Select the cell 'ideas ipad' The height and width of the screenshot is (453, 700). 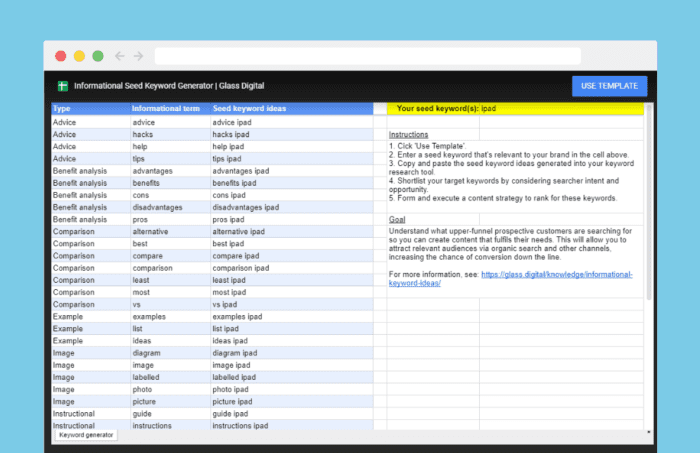click(x=292, y=341)
